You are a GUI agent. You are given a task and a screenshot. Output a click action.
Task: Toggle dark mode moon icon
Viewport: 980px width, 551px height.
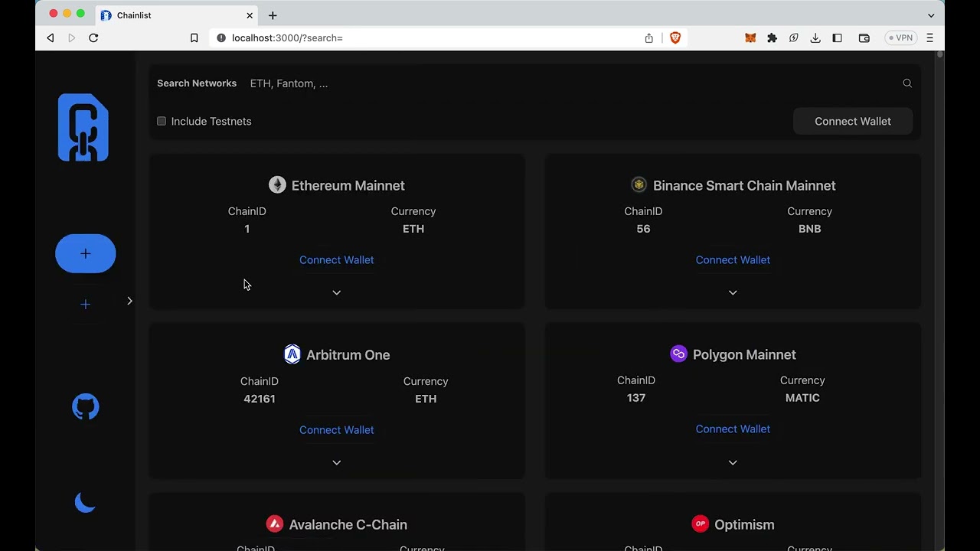coord(85,502)
